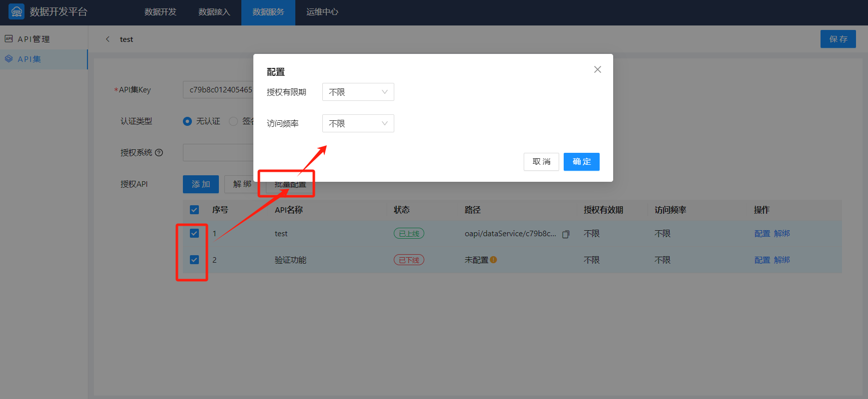Click the 添加 button
Image resolution: width=868 pixels, height=399 pixels.
(201, 184)
